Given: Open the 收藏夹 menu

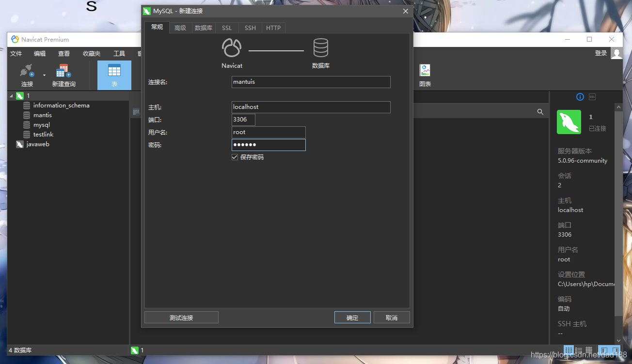Looking at the screenshot, I should pos(92,54).
